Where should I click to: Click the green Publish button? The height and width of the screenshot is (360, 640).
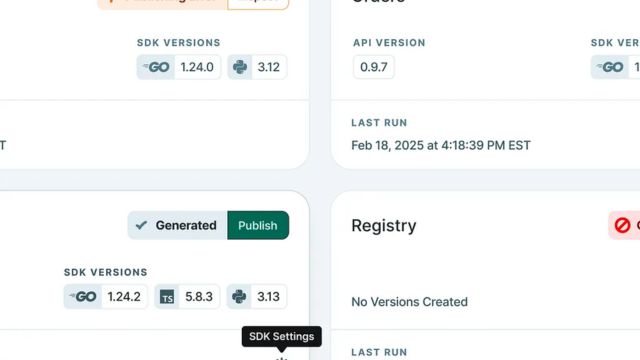coord(258,225)
